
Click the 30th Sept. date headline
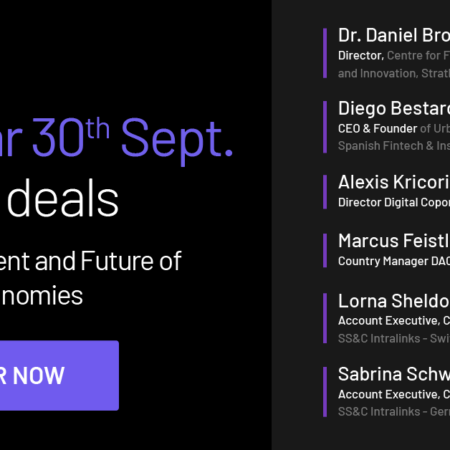(x=132, y=138)
